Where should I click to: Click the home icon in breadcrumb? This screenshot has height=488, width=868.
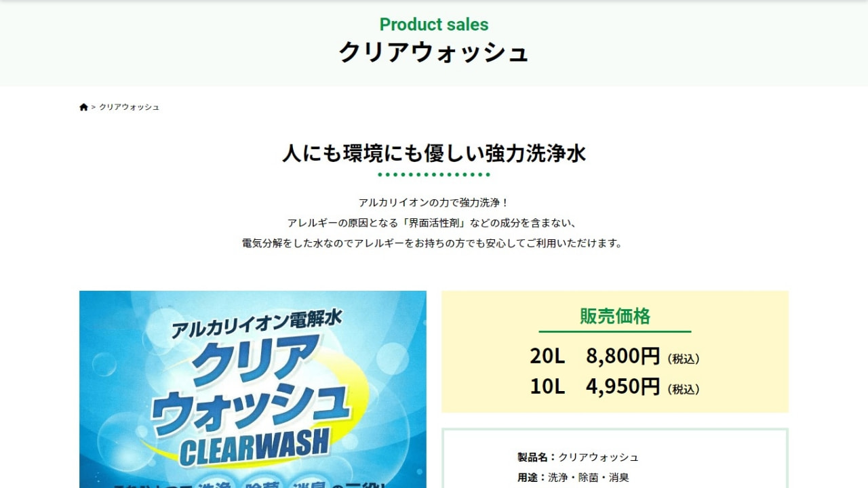(83, 107)
